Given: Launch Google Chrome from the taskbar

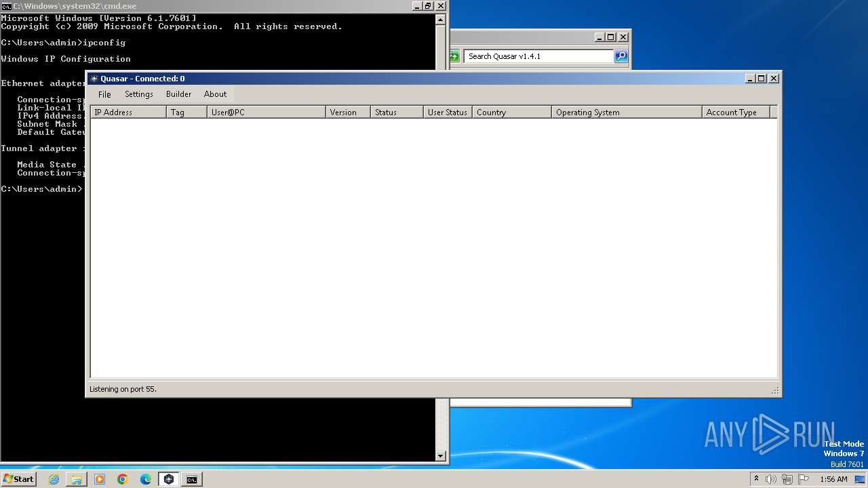Looking at the screenshot, I should coord(123,479).
